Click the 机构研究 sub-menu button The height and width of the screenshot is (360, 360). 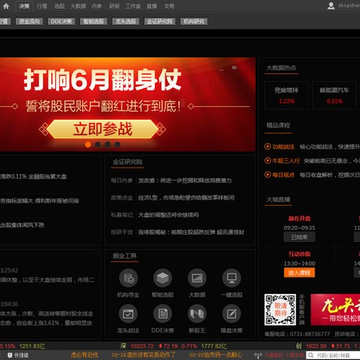[194, 21]
